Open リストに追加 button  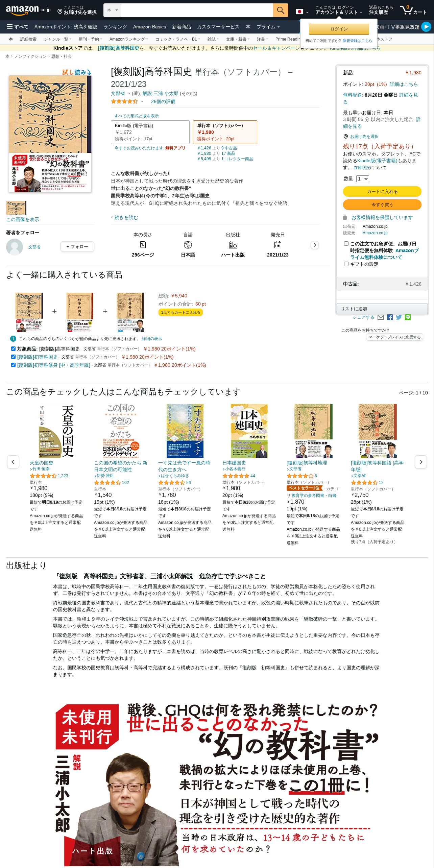point(382,309)
